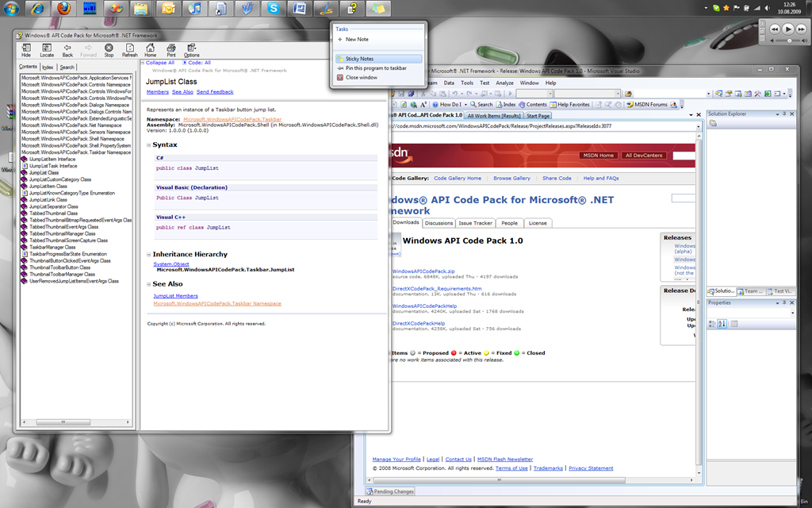Open Contents in Visual Studio help toolbar

532,104
